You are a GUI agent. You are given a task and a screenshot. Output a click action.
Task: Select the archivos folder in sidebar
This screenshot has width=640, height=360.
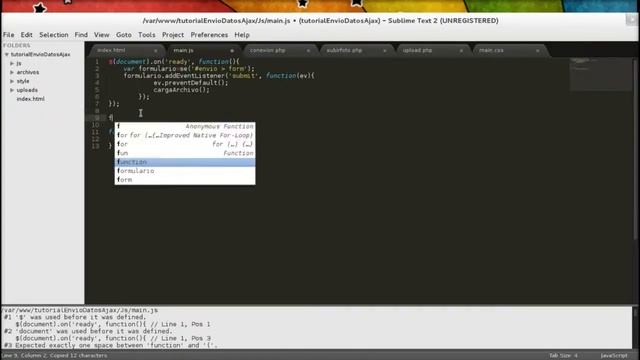coord(28,72)
